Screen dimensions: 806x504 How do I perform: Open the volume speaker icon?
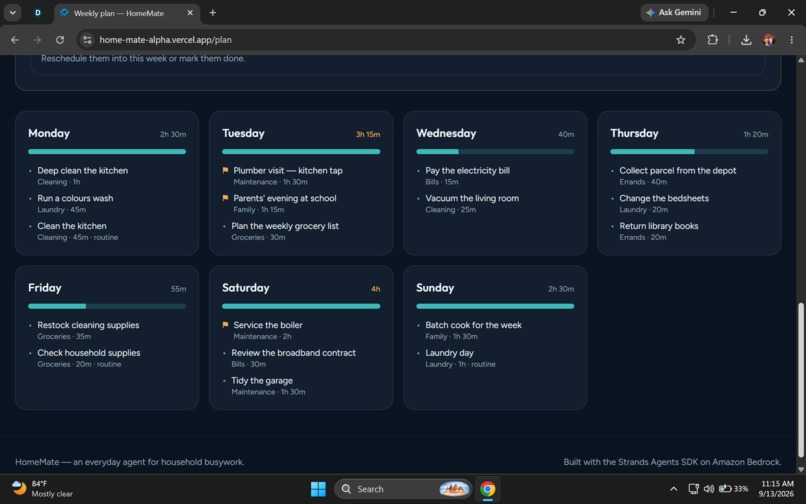(709, 489)
